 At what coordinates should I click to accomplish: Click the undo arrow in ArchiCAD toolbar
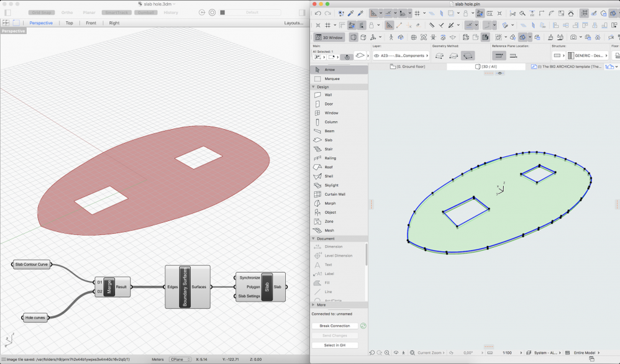(x=318, y=13)
